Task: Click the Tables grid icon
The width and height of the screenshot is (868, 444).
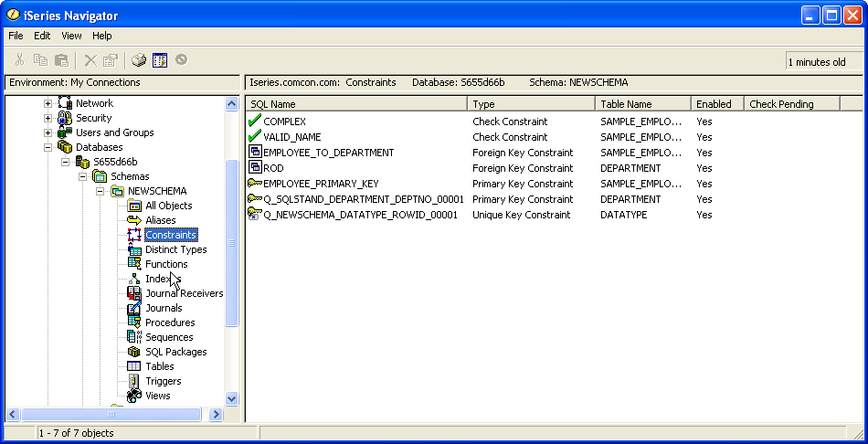Action: (x=134, y=366)
